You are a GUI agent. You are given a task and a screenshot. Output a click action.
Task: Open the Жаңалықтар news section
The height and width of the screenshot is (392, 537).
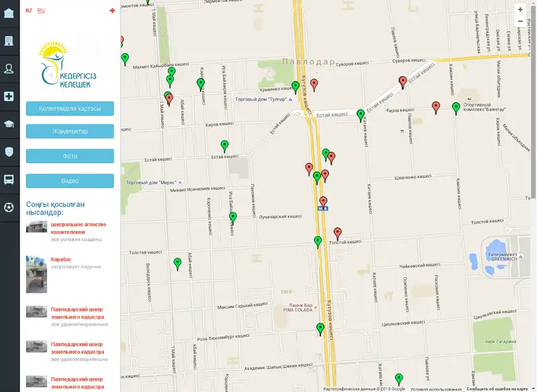[70, 132]
